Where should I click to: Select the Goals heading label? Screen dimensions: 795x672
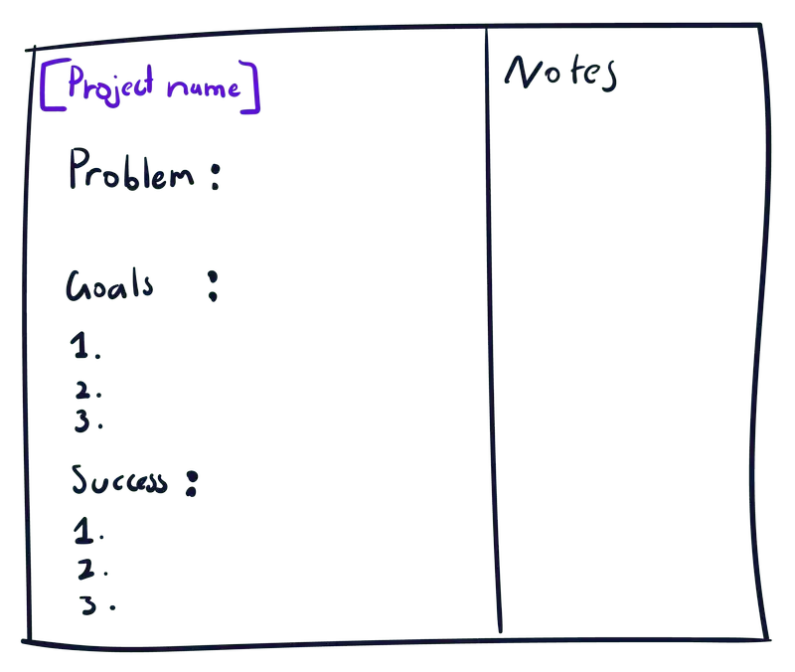point(109,286)
